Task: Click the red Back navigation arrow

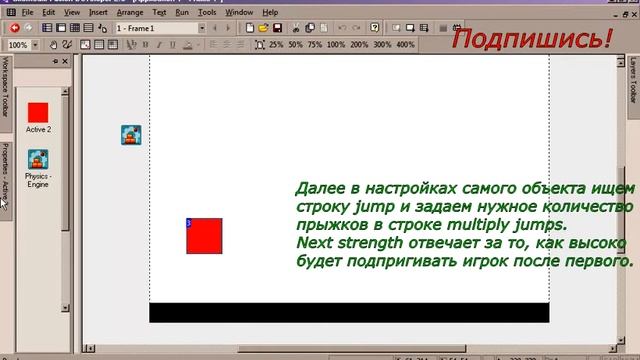Action: point(15,28)
